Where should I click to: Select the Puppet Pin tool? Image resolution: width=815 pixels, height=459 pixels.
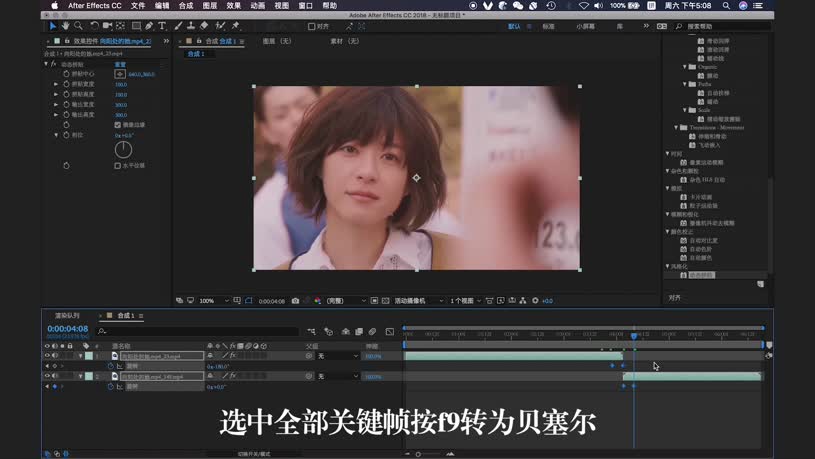point(235,25)
